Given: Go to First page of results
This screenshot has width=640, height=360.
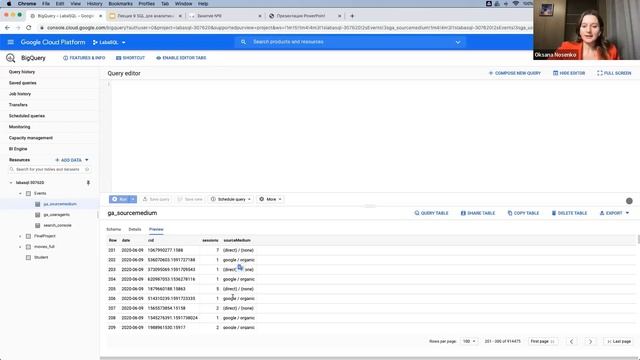Looking at the screenshot, I should (542, 341).
